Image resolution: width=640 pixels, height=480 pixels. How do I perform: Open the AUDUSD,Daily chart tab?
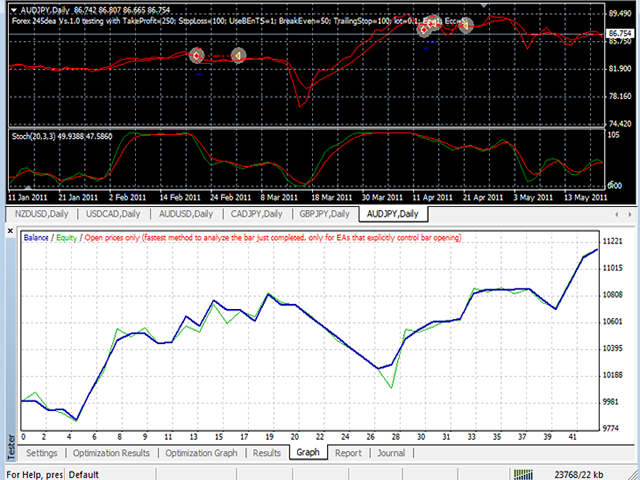tap(186, 214)
